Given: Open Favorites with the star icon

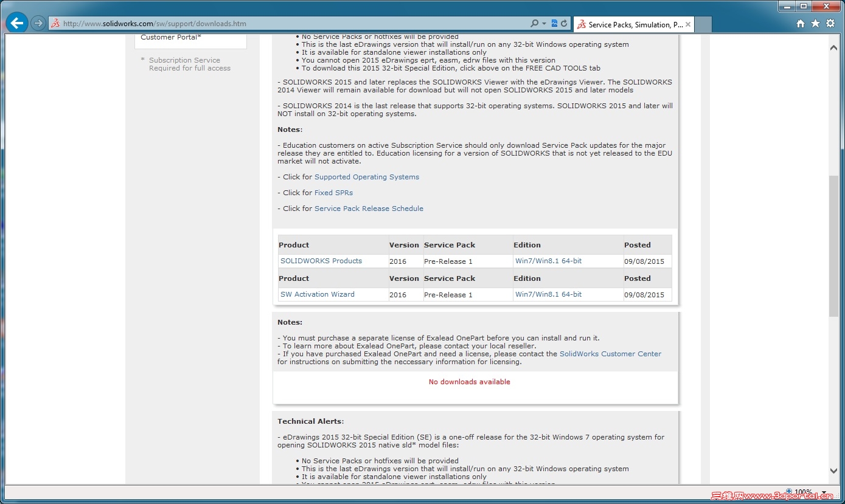Looking at the screenshot, I should tap(815, 24).
